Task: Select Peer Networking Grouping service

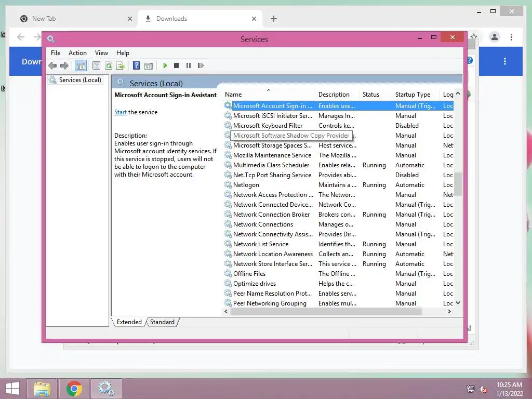Action: (x=338, y=303)
